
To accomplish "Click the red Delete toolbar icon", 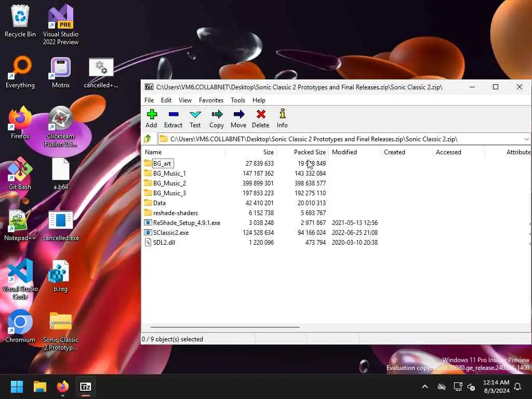I will (261, 118).
